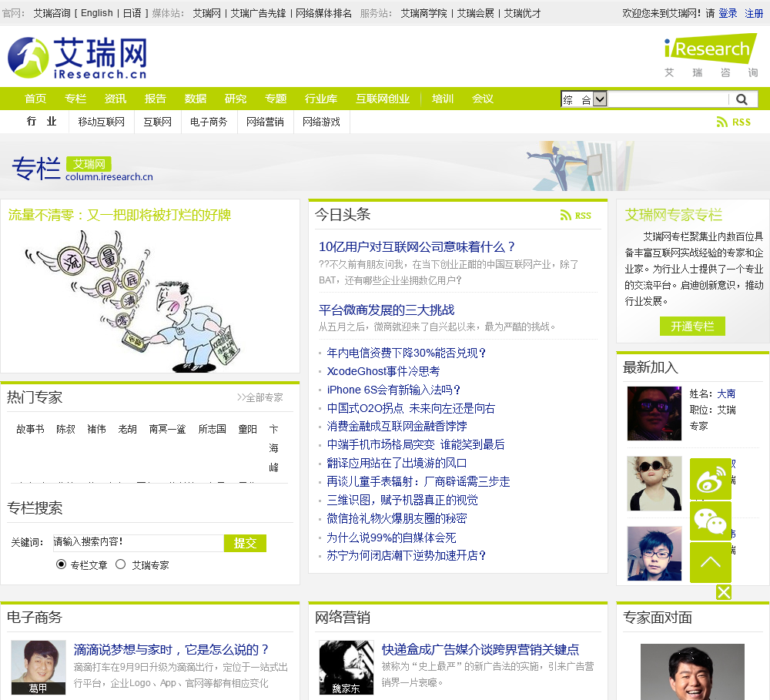The width and height of the screenshot is (770, 700).
Task: Open 艾瑞商学院 top link
Action: point(423,13)
